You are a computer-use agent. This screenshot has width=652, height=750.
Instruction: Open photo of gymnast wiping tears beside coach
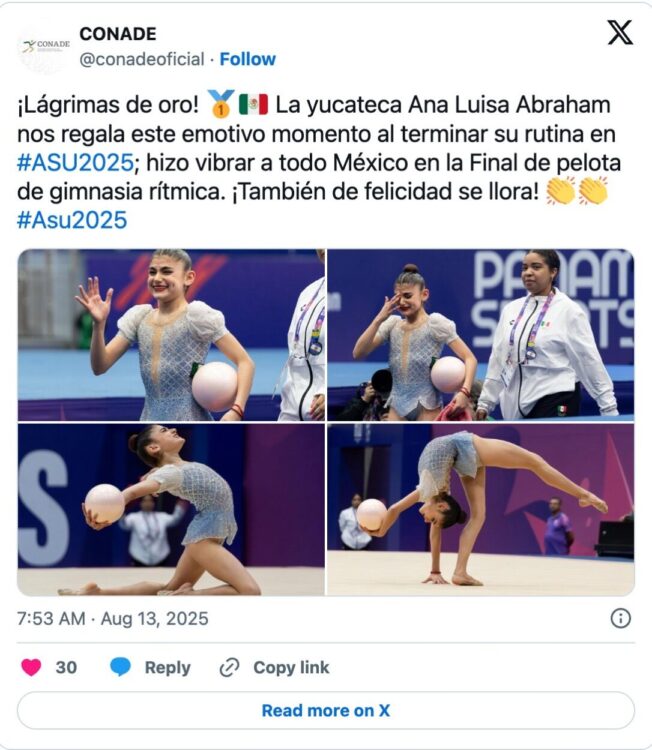[x=481, y=335]
